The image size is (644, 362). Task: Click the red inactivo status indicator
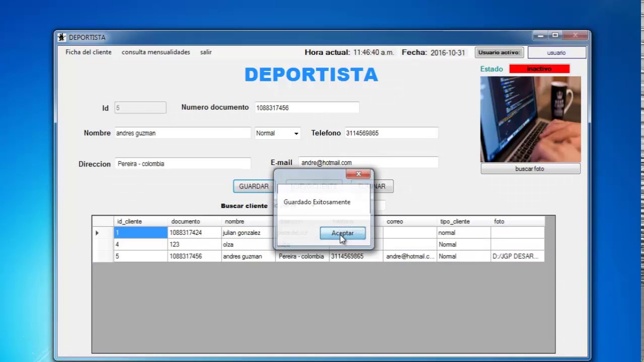tap(539, 69)
